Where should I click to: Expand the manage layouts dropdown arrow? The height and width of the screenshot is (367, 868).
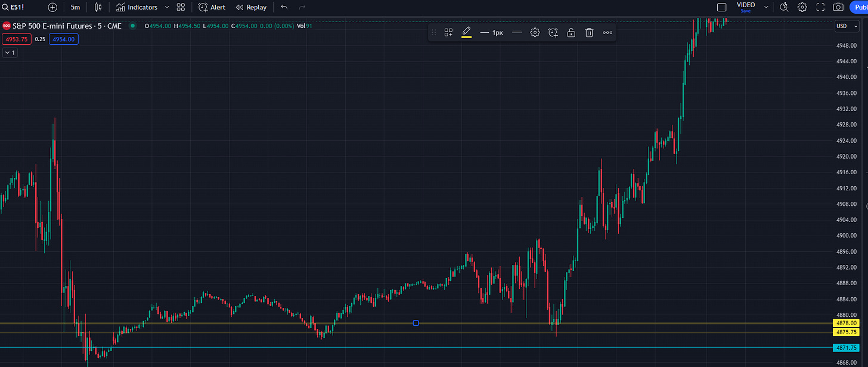[766, 7]
